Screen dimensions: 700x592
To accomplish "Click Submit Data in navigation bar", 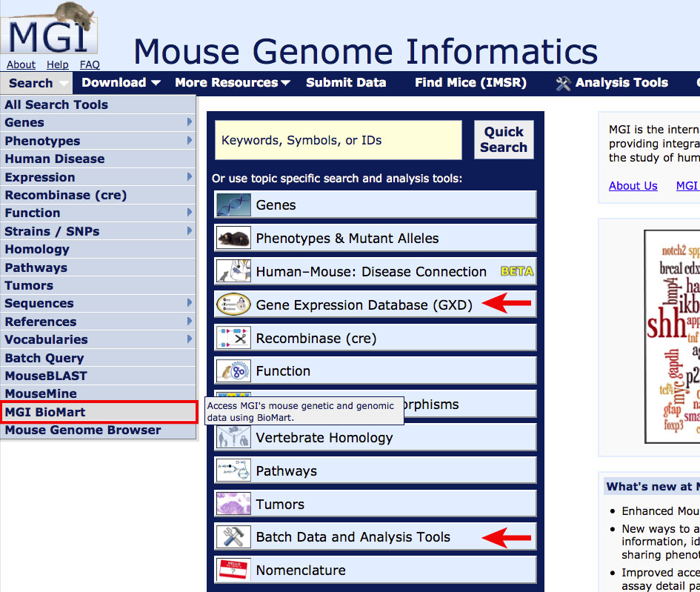I will tap(346, 82).
